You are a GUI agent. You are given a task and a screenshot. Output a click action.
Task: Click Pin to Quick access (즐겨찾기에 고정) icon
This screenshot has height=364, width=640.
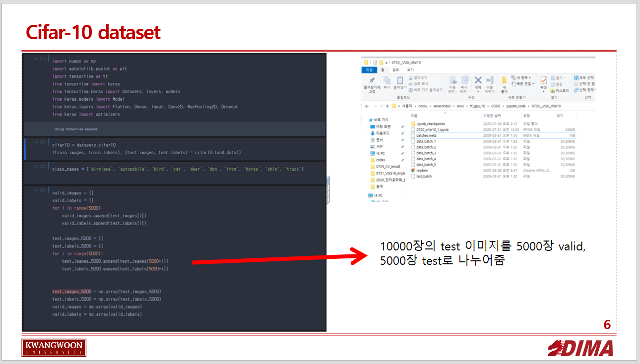point(371,81)
